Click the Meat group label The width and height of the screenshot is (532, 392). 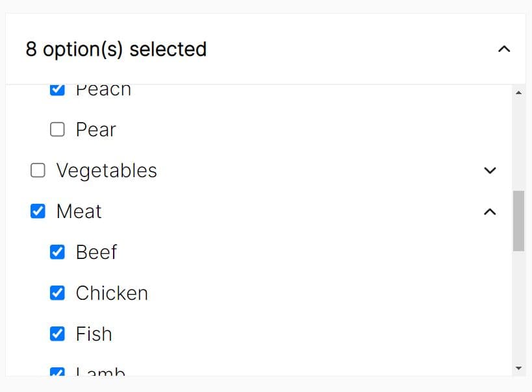79,212
